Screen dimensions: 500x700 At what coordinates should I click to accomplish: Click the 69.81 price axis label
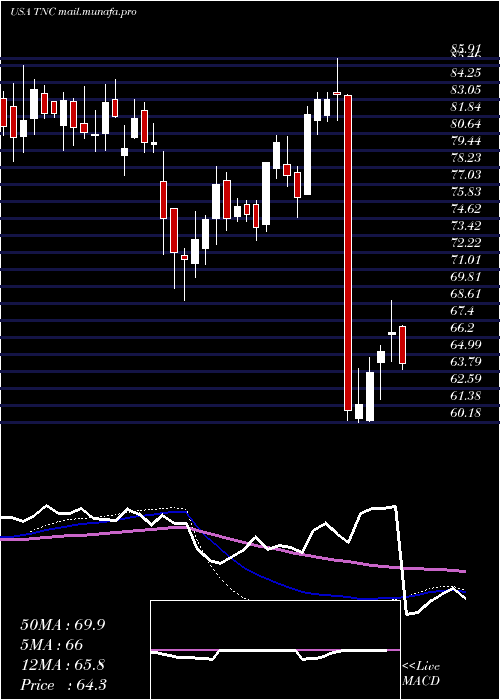(x=466, y=276)
